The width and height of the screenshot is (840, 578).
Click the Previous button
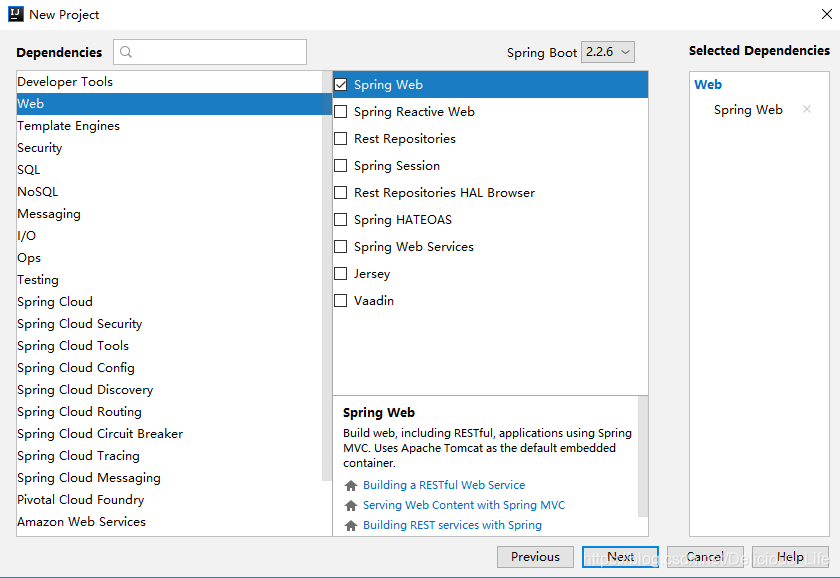[x=535, y=557]
